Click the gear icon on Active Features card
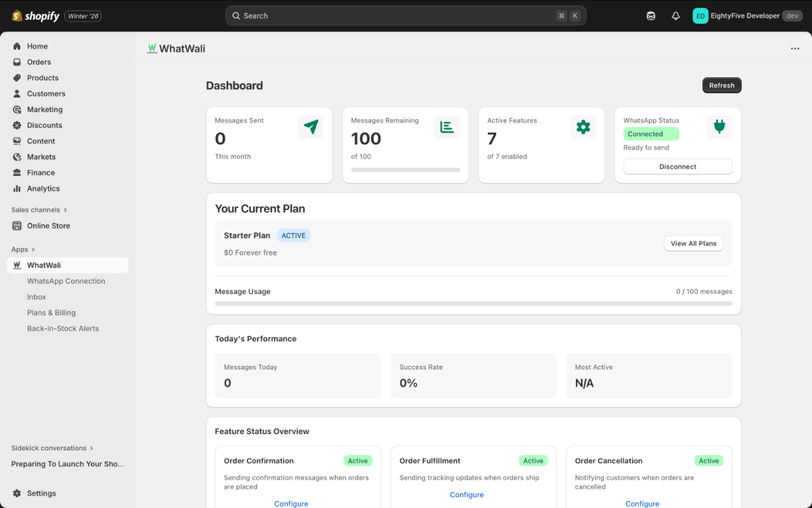The width and height of the screenshot is (812, 508). (583, 127)
